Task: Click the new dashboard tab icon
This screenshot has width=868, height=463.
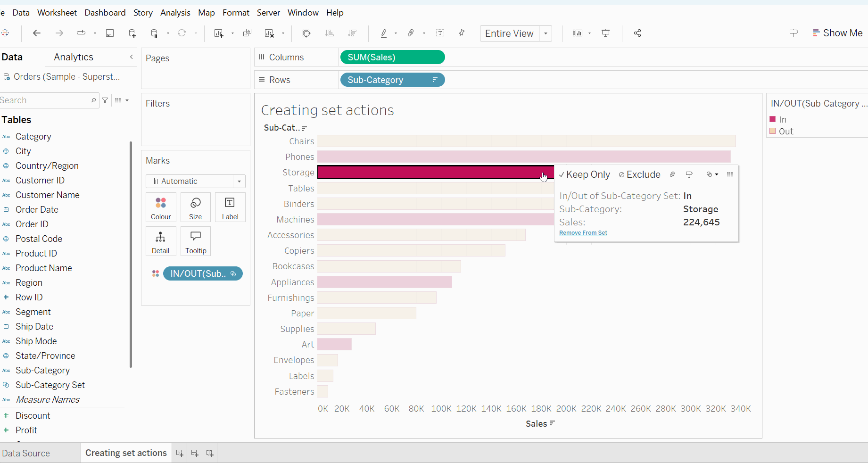Action: pos(195,453)
